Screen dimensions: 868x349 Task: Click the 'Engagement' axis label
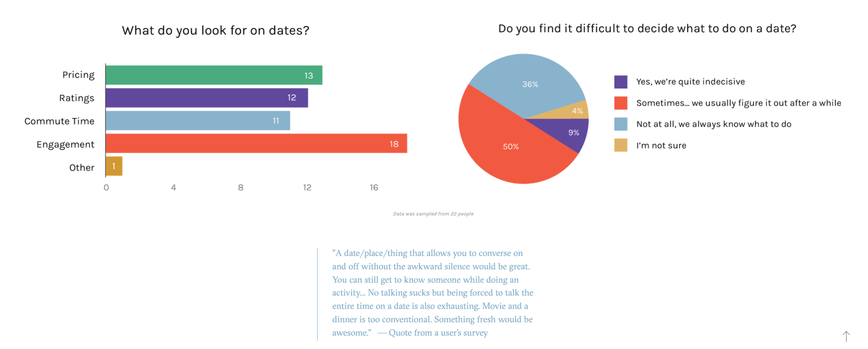[x=65, y=145]
